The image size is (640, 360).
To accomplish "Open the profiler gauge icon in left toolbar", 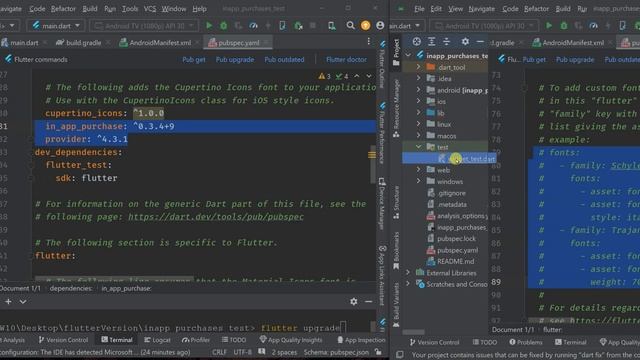I will pyautogui.click(x=253, y=26).
